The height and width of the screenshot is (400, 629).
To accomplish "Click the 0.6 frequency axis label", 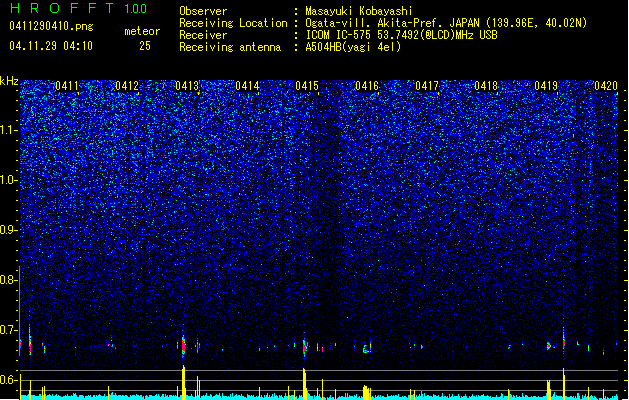I will click(8, 380).
